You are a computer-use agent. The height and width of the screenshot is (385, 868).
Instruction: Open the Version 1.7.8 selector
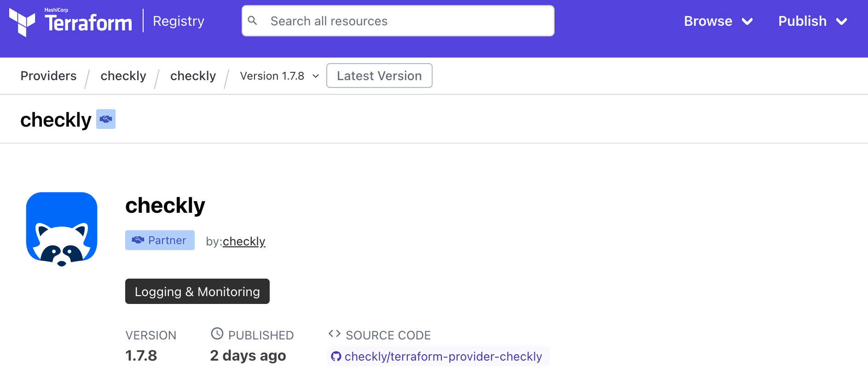click(x=279, y=76)
